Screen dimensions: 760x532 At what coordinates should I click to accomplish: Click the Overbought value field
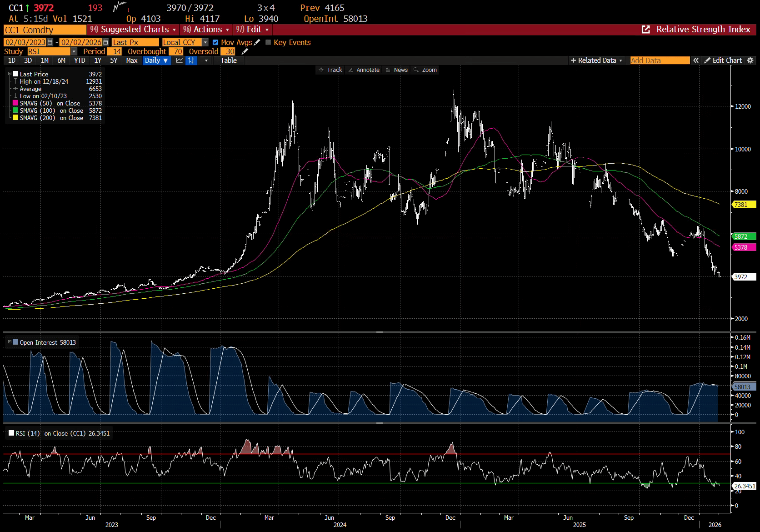point(176,51)
